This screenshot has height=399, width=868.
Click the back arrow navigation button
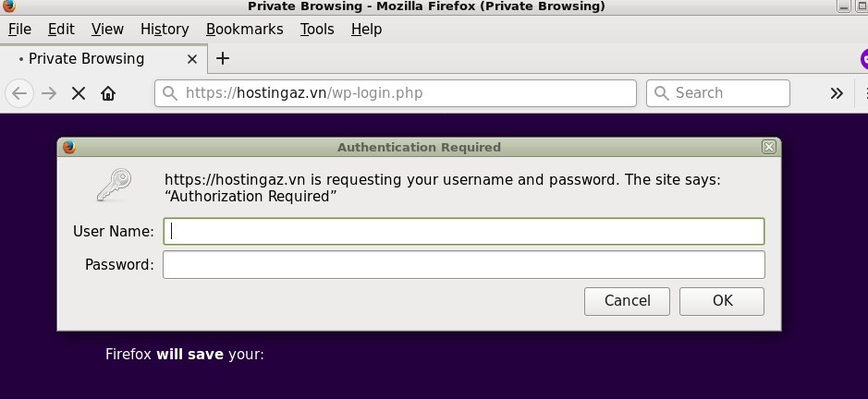click(x=19, y=93)
